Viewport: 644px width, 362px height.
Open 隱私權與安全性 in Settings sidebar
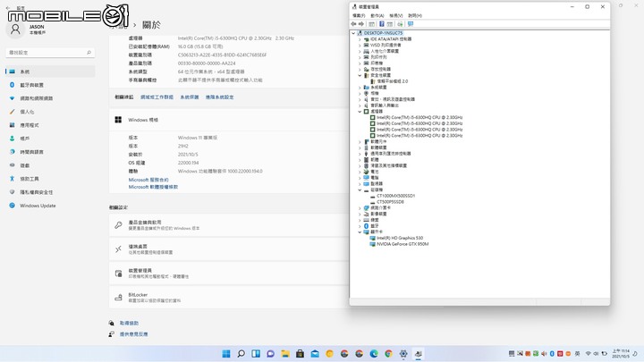coord(50,192)
